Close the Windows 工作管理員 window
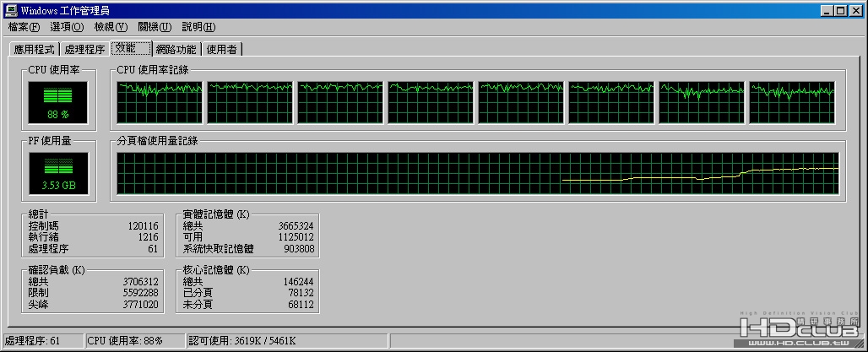Image resolution: width=868 pixels, height=352 pixels. [855, 10]
